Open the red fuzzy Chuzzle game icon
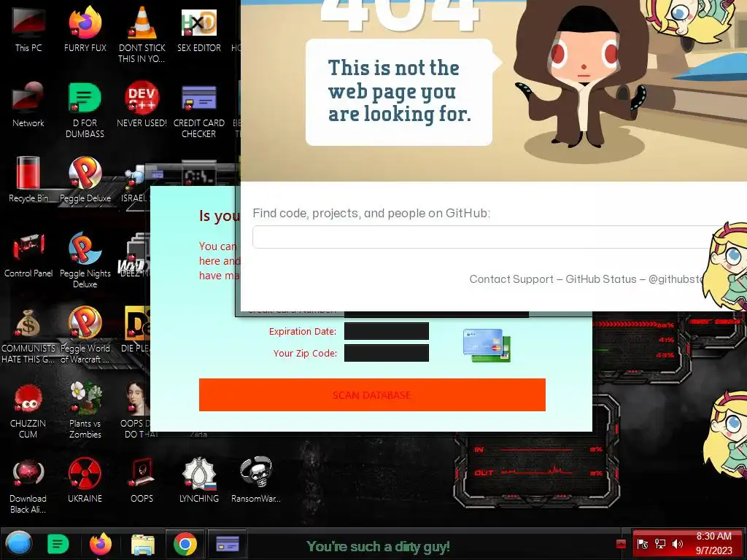This screenshot has width=747, height=560. coord(28,410)
